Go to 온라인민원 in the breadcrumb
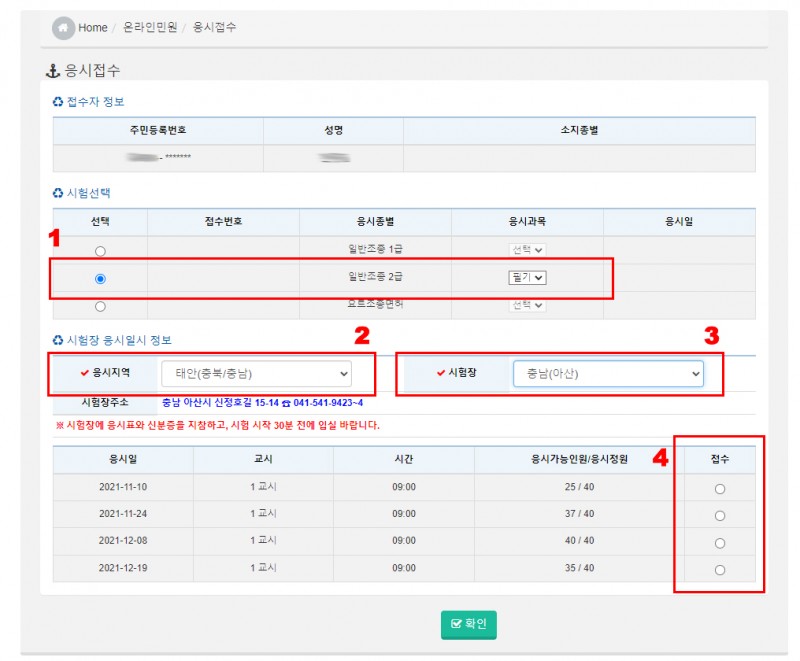This screenshot has width=800, height=661. [x=150, y=27]
